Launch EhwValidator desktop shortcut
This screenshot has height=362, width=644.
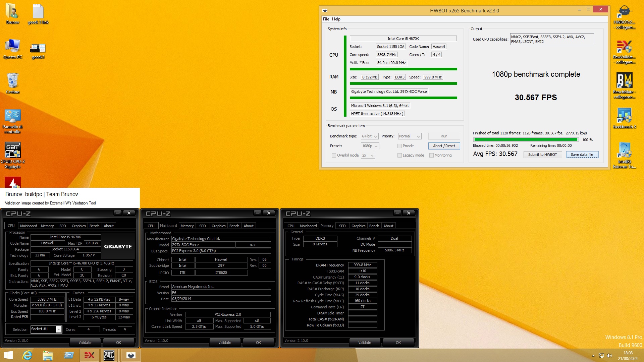tap(624, 52)
